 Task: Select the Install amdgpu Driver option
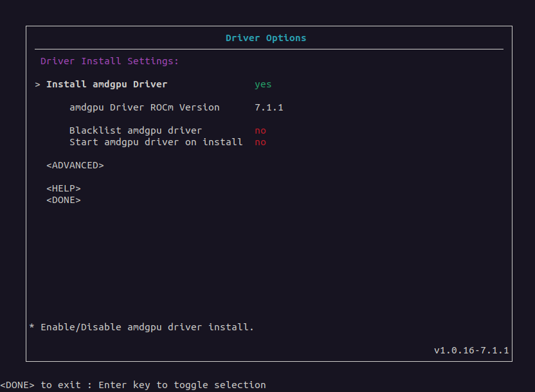coord(107,84)
